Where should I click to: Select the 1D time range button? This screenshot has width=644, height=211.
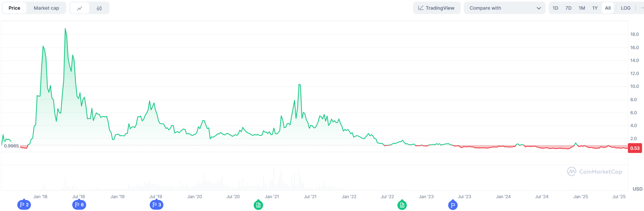coord(555,8)
